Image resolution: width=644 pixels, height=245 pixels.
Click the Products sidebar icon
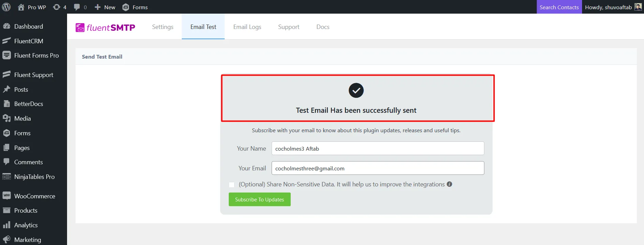pos(6,210)
